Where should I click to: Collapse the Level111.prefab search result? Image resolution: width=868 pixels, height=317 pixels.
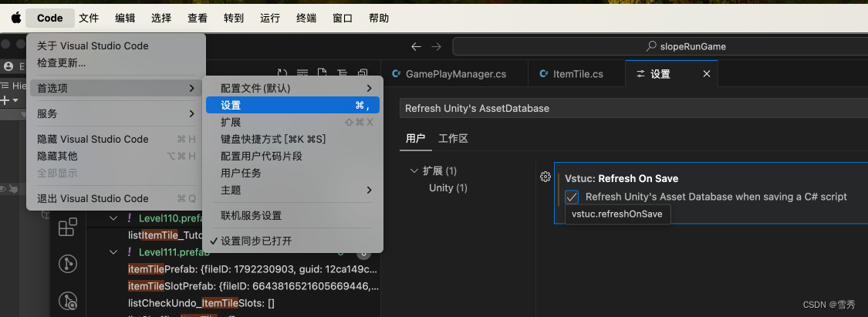point(113,252)
